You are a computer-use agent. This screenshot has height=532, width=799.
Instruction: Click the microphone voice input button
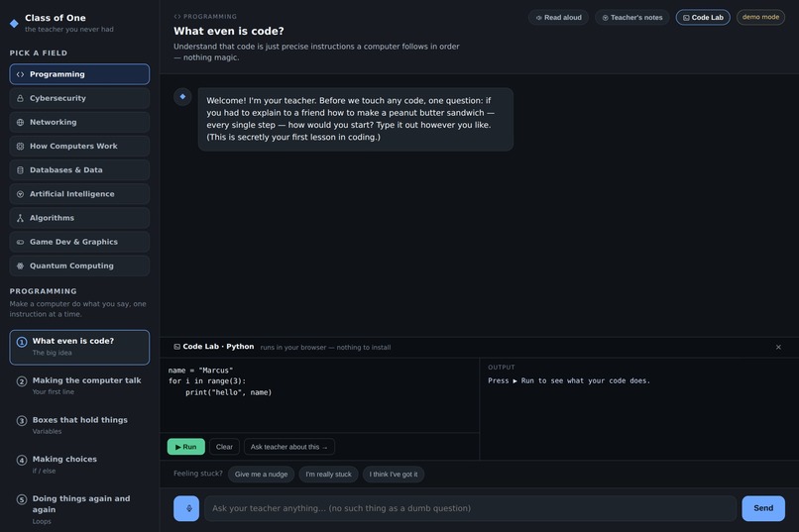(x=186, y=508)
